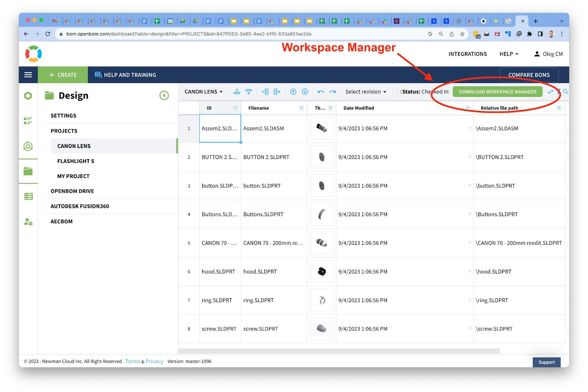This screenshot has height=392, width=588.
Task: Open the INTEGRATIONS link
Action: [467, 54]
